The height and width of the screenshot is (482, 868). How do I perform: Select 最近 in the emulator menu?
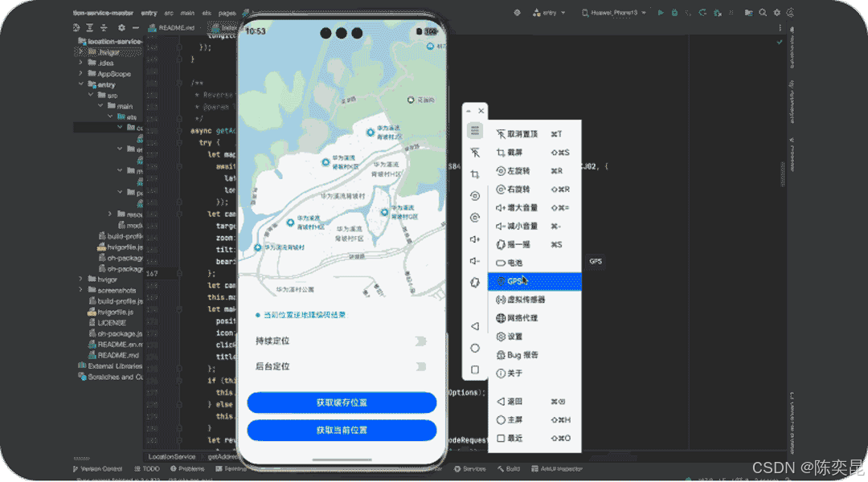click(534, 438)
